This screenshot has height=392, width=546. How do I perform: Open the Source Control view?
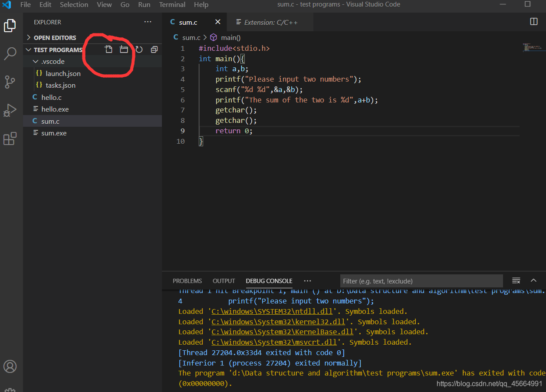(10, 82)
